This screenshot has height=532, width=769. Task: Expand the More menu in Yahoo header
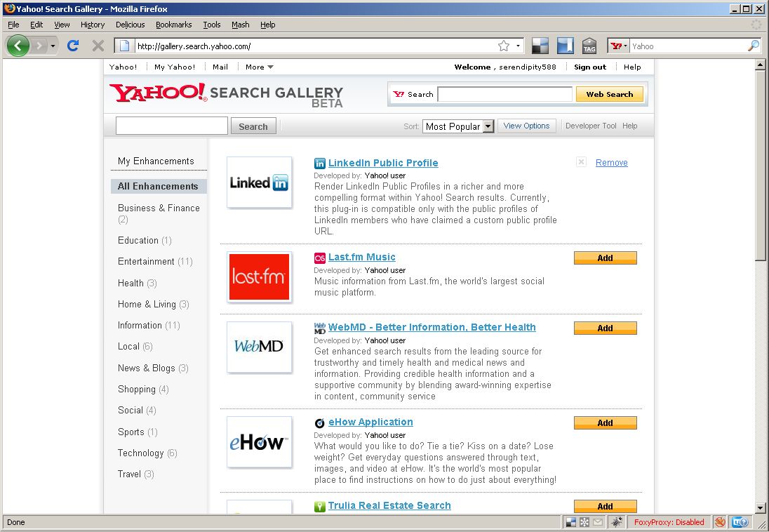[260, 67]
